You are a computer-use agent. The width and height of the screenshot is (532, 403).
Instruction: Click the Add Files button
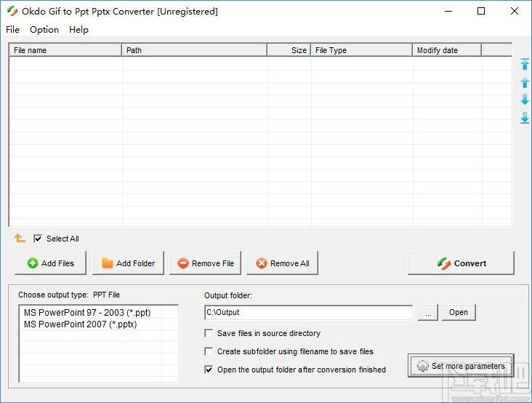(51, 263)
